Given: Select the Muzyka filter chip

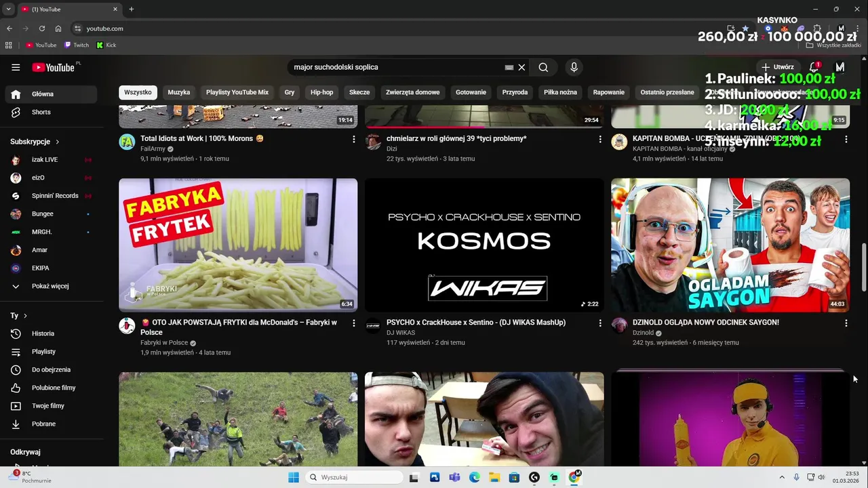Looking at the screenshot, I should click(179, 92).
